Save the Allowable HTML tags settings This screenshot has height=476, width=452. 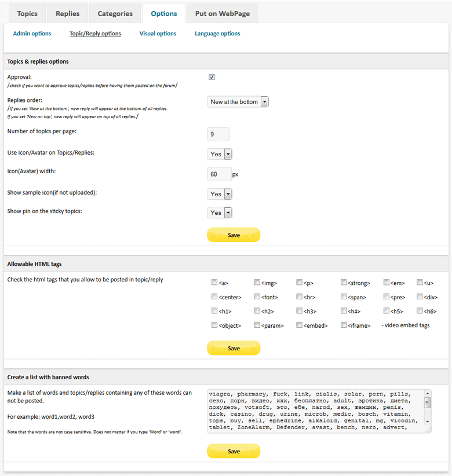(x=234, y=348)
